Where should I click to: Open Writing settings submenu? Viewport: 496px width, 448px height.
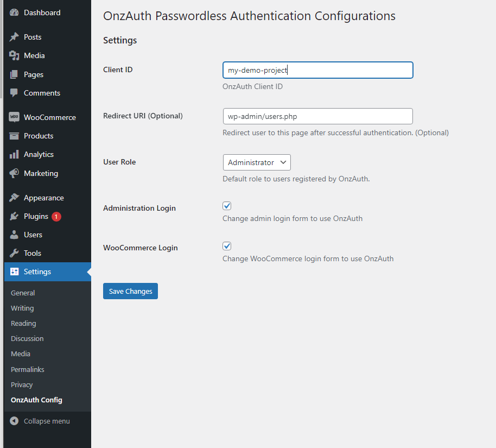22,308
